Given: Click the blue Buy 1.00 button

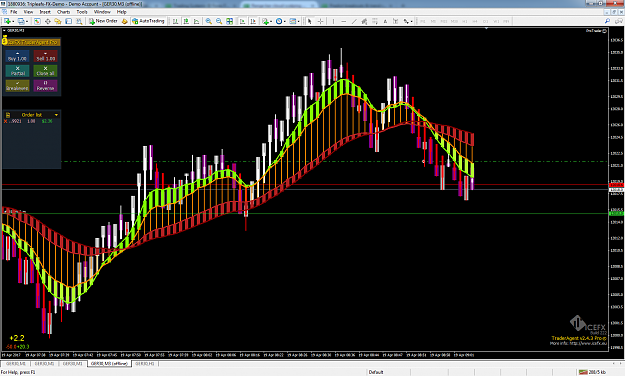Looking at the screenshot, I should [x=17, y=56].
